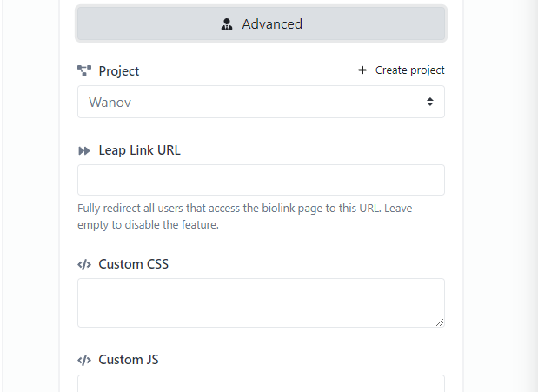Open the Project dropdown showing Wanov
This screenshot has height=392, width=538.
pyautogui.click(x=261, y=102)
